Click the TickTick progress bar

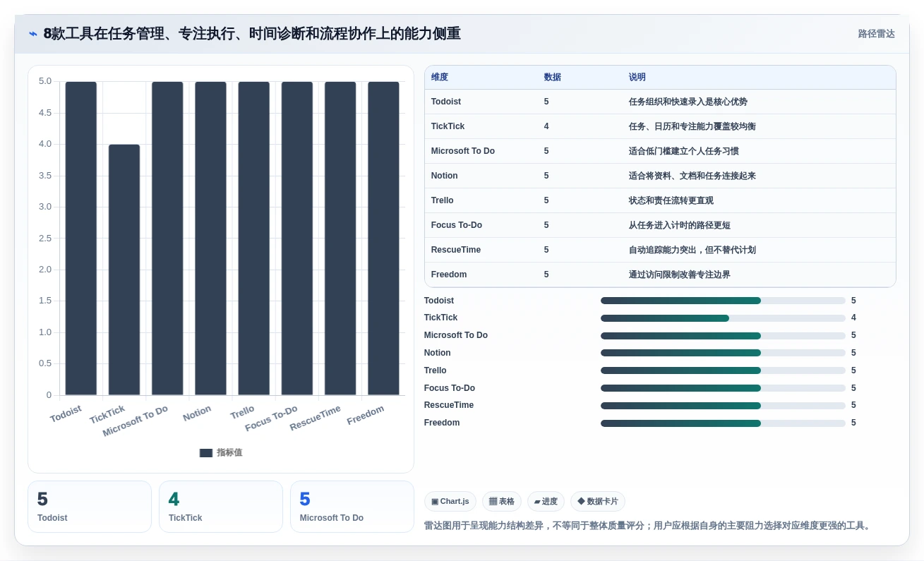tap(723, 318)
